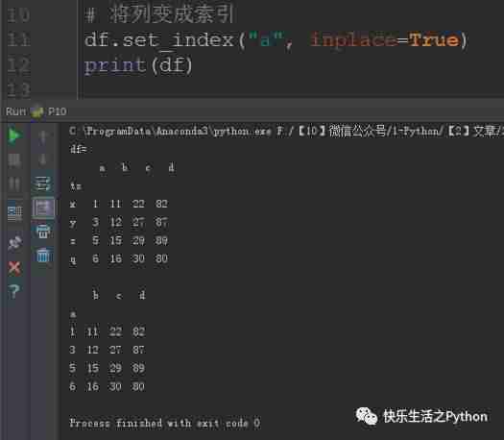Click the Down the stack trace arrow
504x440 pixels.
coord(43,159)
